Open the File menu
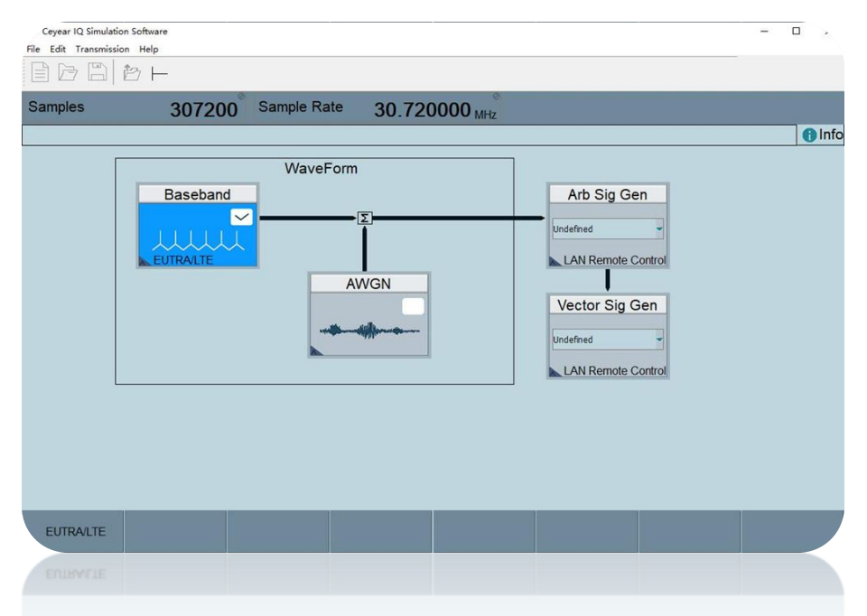This screenshot has width=867, height=616. tap(33, 49)
